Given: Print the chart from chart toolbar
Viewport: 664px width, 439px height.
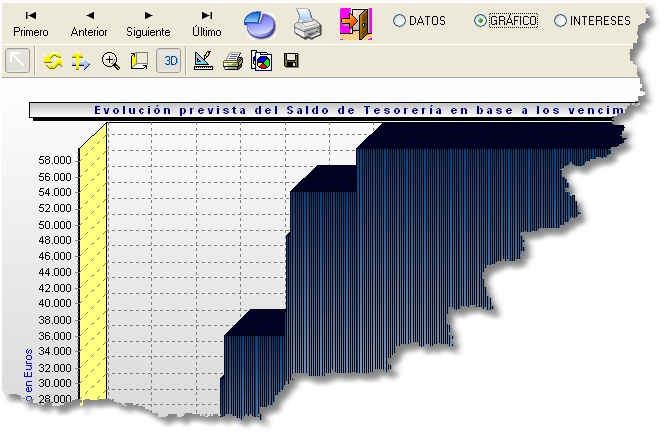Looking at the screenshot, I should point(232,61).
